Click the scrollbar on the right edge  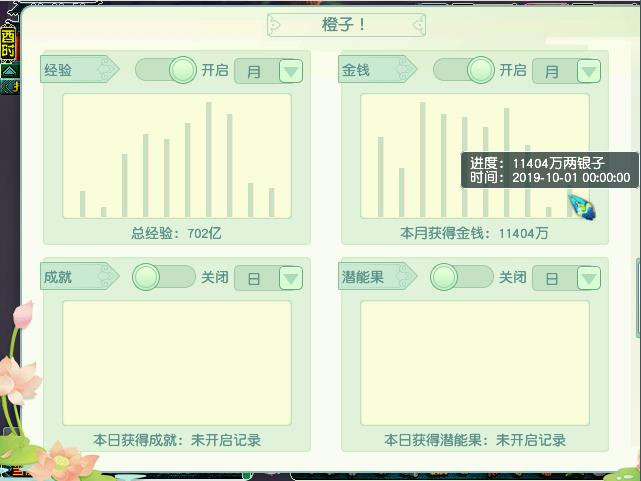638,298
